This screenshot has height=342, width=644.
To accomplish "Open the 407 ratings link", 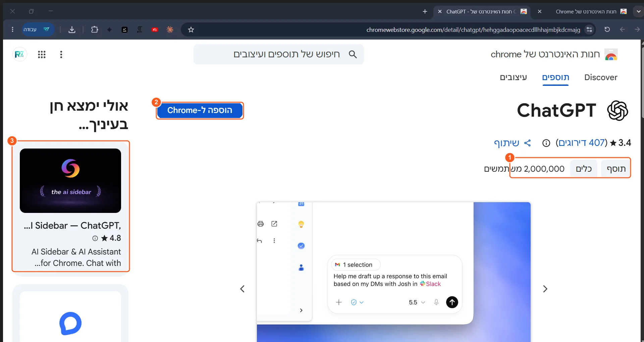I will (581, 143).
